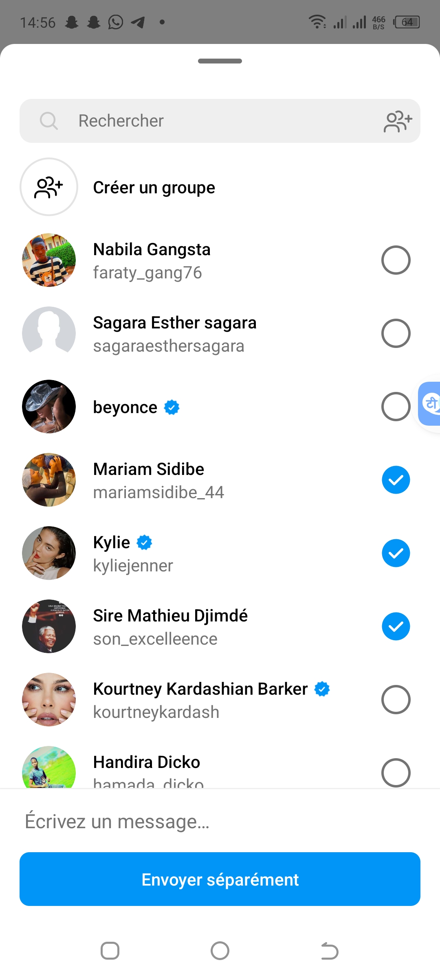Tap the Créer un groupe circle icon

coord(49,187)
